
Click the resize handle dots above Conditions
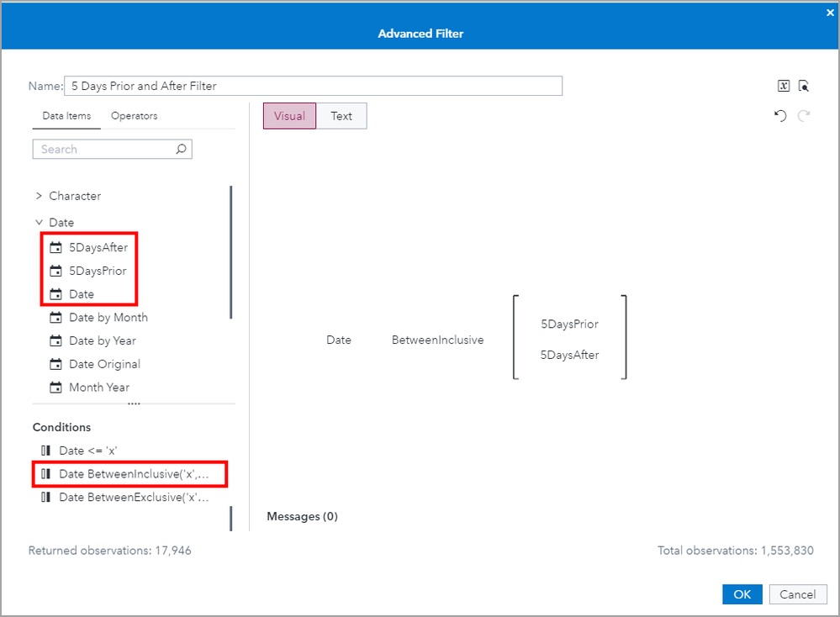tap(134, 403)
